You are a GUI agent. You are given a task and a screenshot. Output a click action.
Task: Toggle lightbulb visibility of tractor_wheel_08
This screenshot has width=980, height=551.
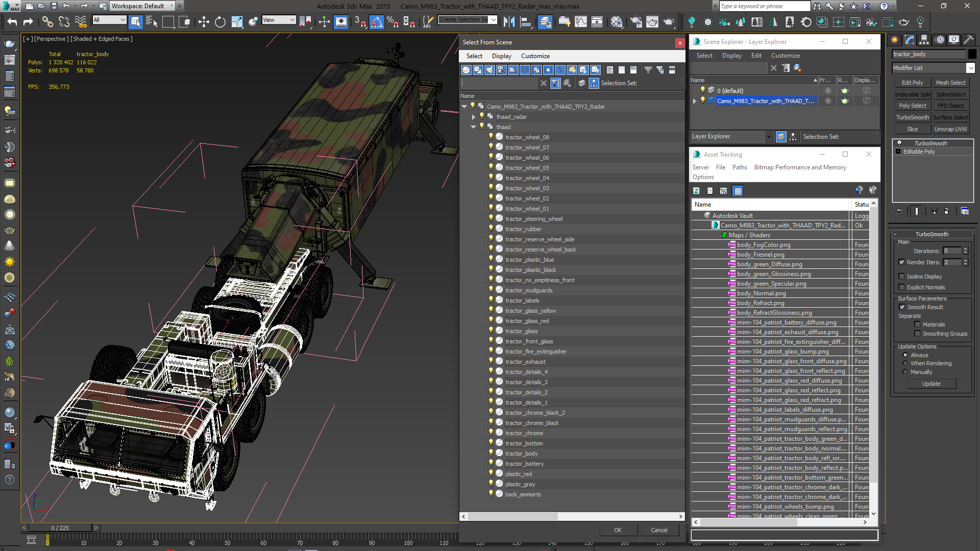pos(491,137)
